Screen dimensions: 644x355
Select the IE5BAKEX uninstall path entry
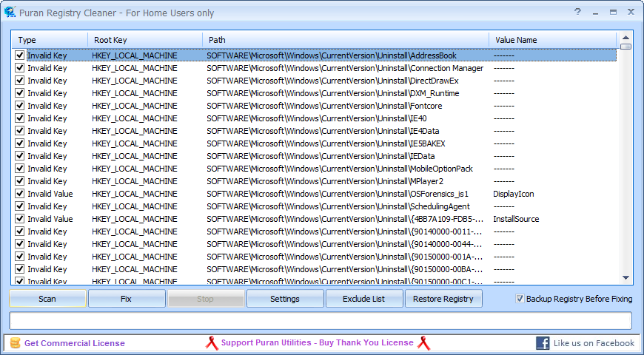[x=326, y=143]
